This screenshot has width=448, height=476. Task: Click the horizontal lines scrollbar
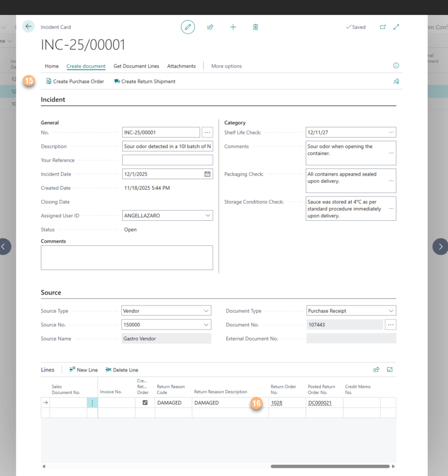tap(330, 466)
